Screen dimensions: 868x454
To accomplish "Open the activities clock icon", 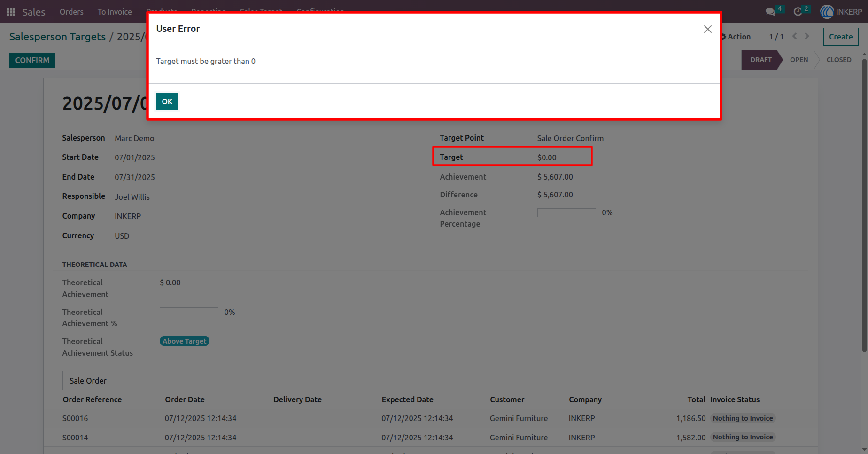I will tap(798, 12).
